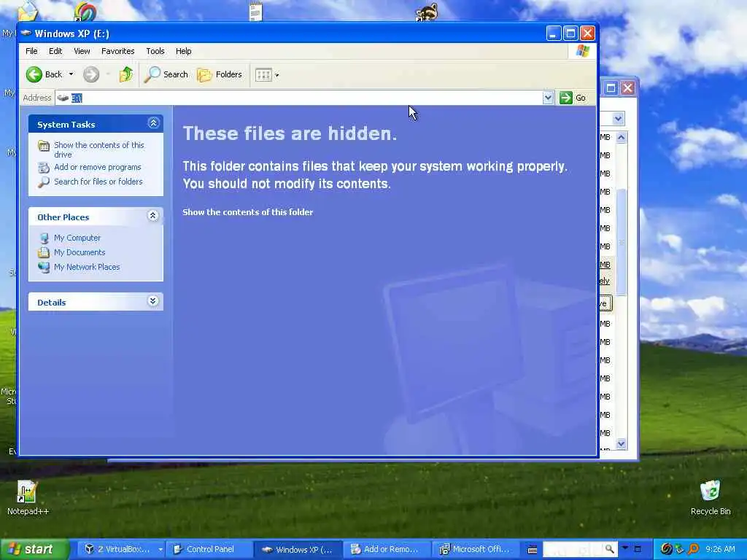Switch to Microsoft Office taskbar button
This screenshot has width=747, height=560.
[x=476, y=550]
